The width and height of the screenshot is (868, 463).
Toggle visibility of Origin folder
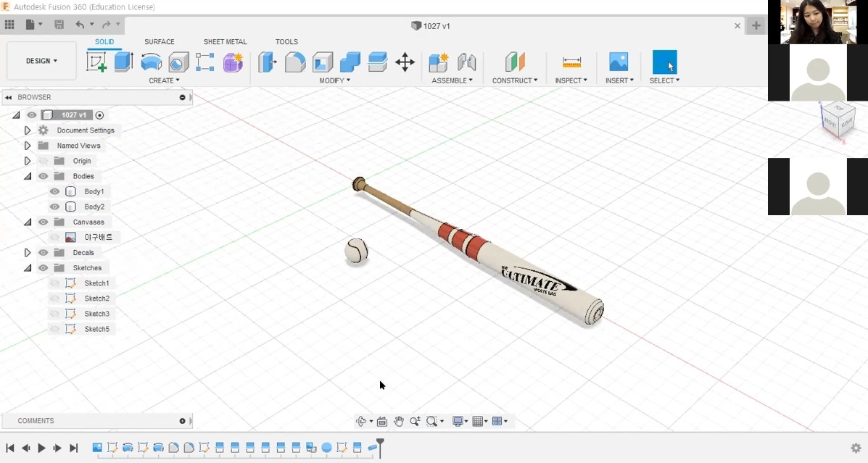click(44, 161)
